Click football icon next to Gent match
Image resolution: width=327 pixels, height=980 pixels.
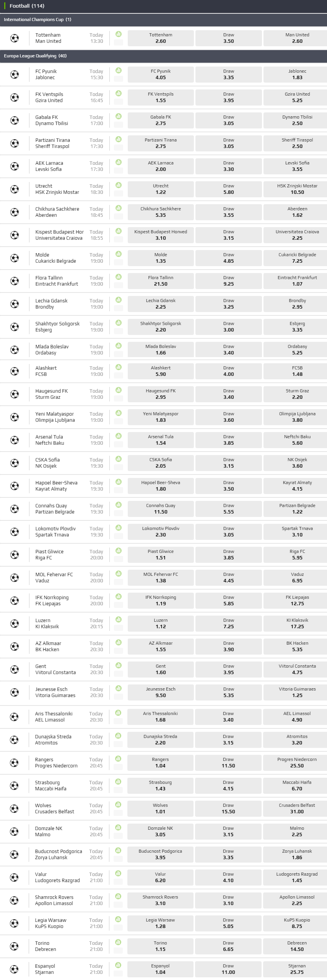click(x=15, y=670)
